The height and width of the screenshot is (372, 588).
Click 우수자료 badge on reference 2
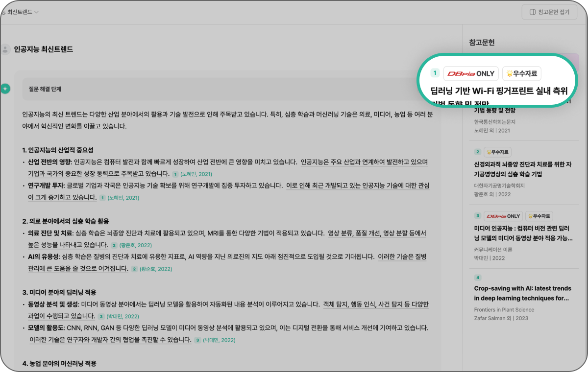[x=497, y=152]
